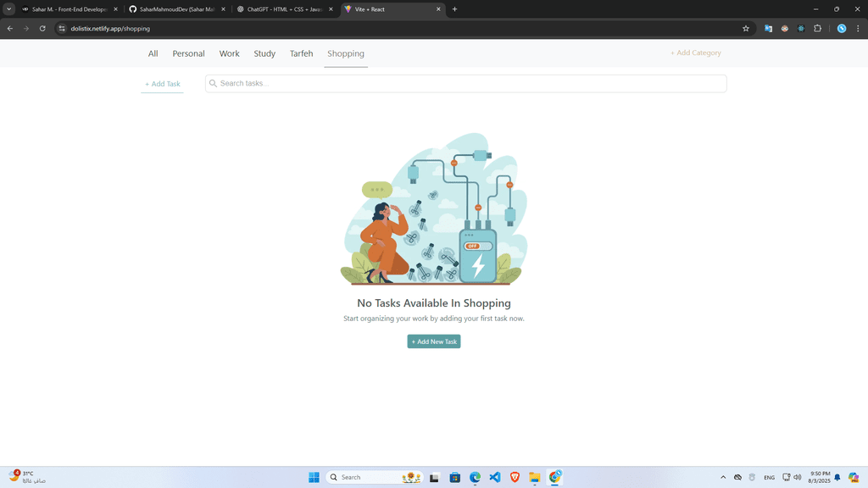Click the back navigation arrow
The image size is (868, 488).
tap(10, 28)
